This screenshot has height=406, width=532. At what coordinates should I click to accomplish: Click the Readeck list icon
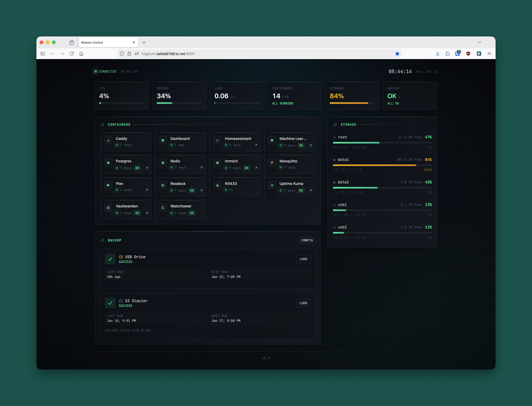(163, 185)
